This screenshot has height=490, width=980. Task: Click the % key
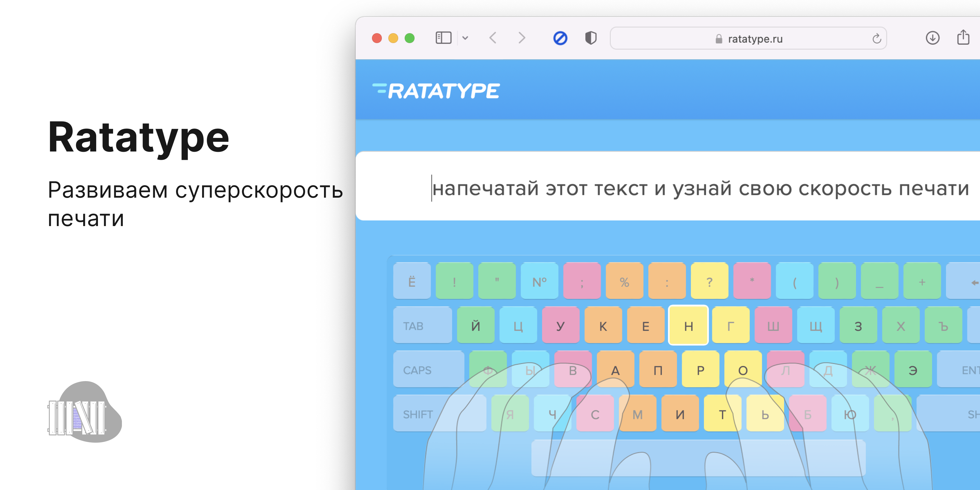(x=625, y=281)
